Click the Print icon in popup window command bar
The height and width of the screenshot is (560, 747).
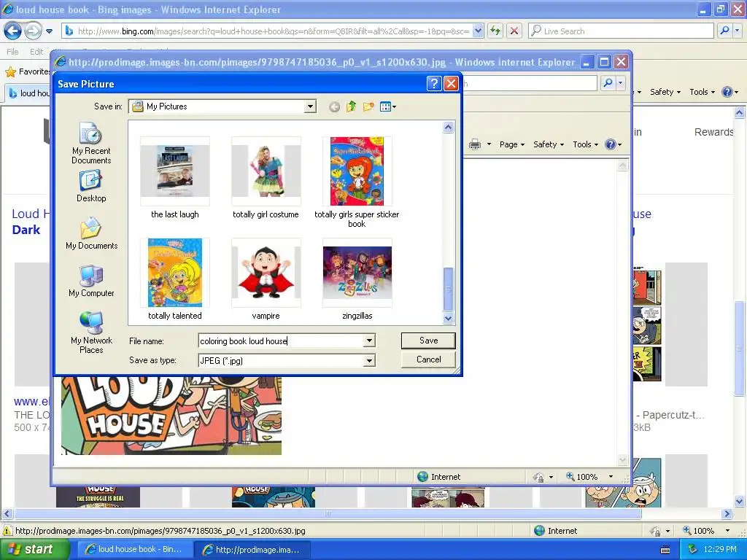coord(475,144)
